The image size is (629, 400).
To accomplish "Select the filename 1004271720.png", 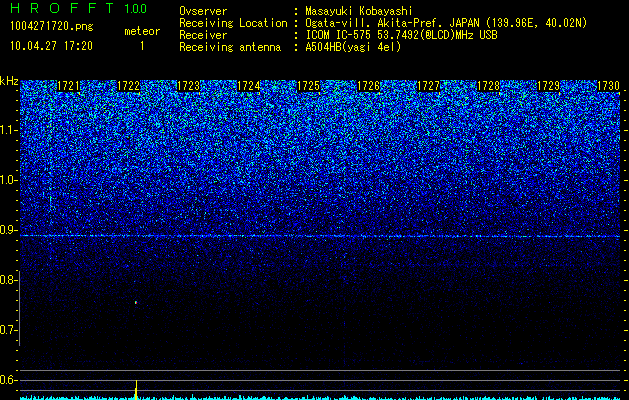I will 52,26.
